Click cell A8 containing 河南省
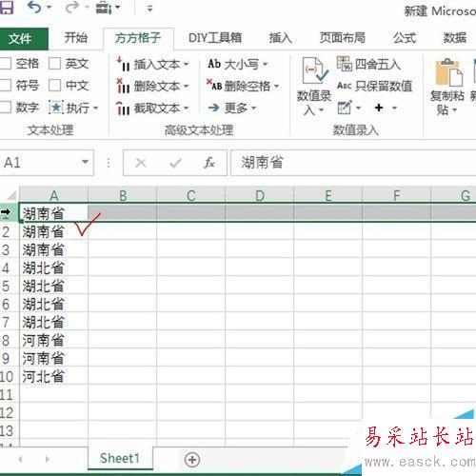This screenshot has height=476, width=476. 53,341
